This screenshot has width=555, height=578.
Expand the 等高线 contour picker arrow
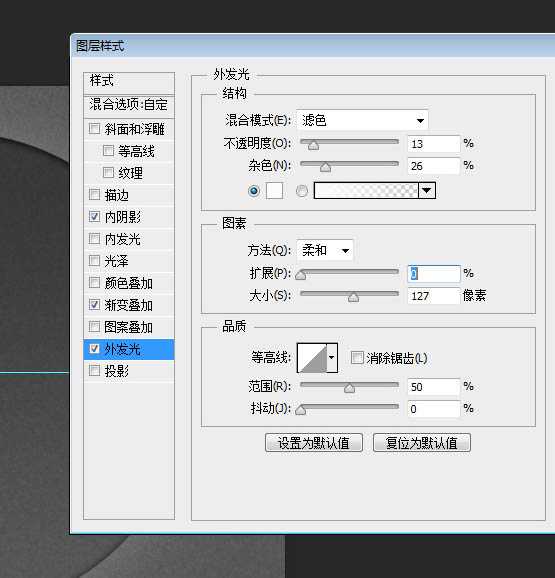pyautogui.click(x=332, y=358)
